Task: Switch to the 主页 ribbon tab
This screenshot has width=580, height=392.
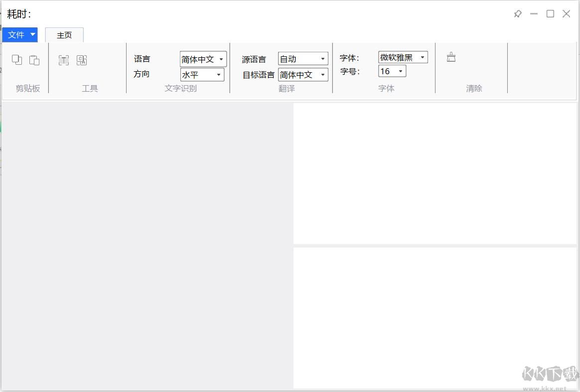Action: 64,35
